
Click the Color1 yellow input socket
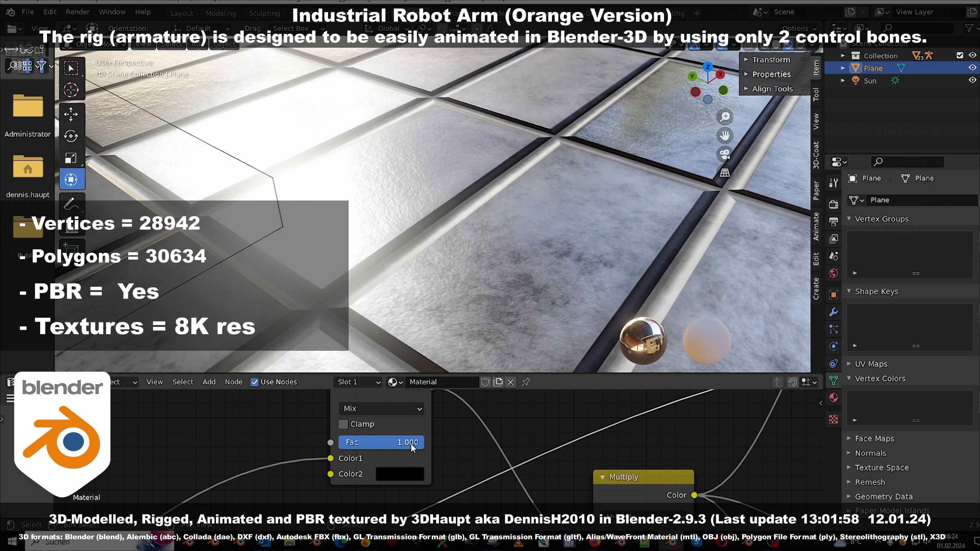pos(330,459)
